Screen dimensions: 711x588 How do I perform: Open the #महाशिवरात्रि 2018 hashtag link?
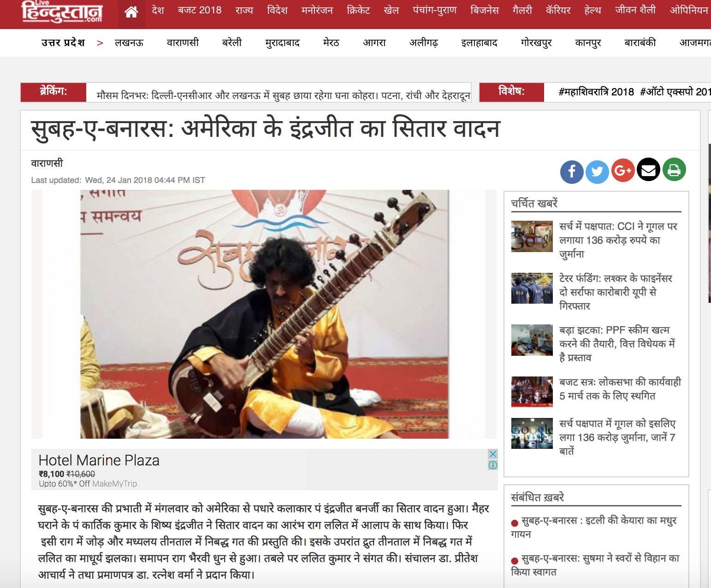click(596, 92)
